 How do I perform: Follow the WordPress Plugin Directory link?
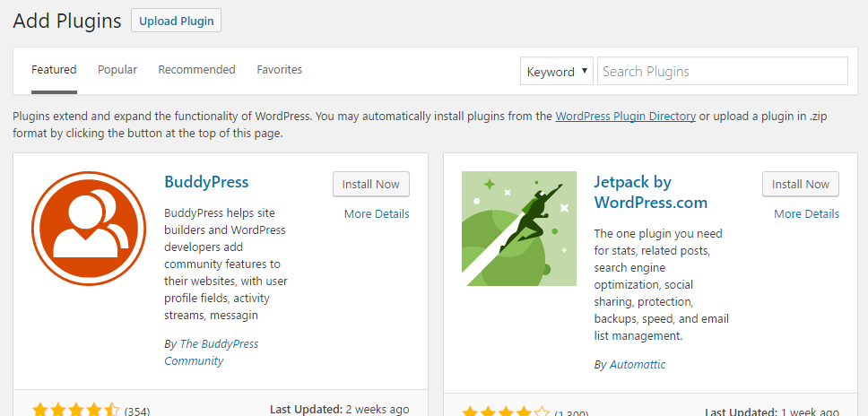626,117
